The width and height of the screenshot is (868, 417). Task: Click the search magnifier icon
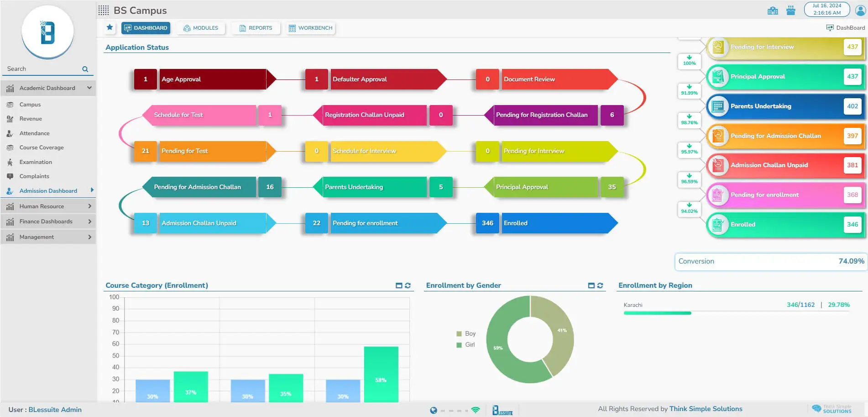pyautogui.click(x=85, y=69)
